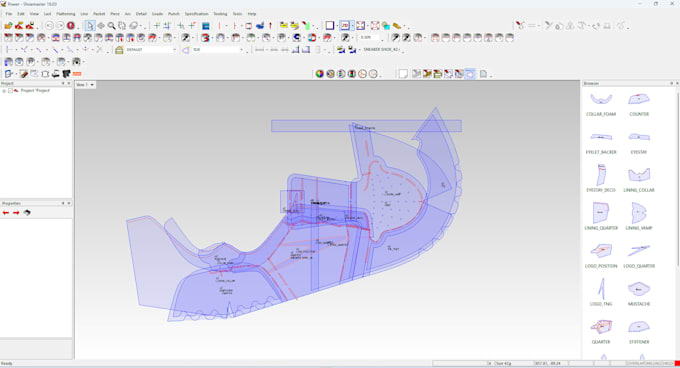Image resolution: width=680 pixels, height=368 pixels.
Task: Click the red zoom extents arrows icon
Action: coord(375,26)
